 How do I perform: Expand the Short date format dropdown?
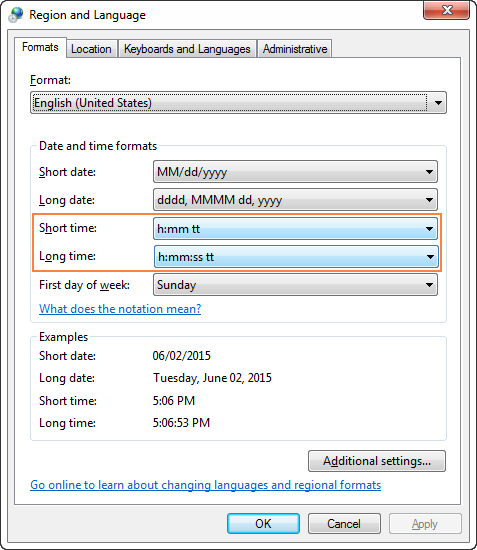coord(295,172)
